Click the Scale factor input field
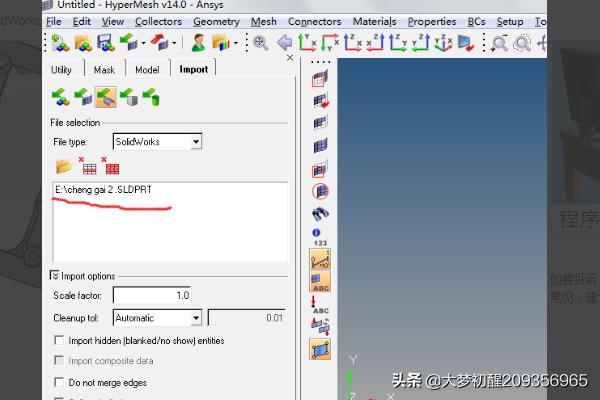600x400 pixels. pos(152,295)
